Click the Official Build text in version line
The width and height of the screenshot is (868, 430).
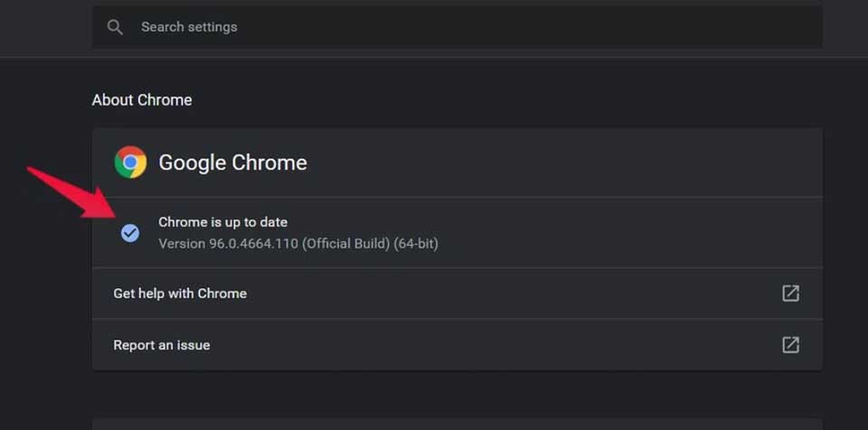(x=346, y=244)
